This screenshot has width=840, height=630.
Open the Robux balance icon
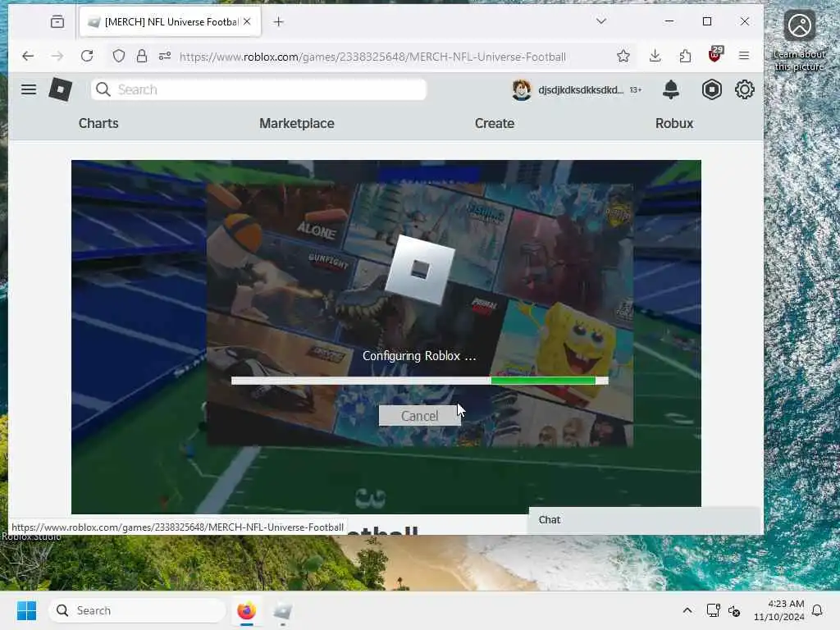[711, 89]
